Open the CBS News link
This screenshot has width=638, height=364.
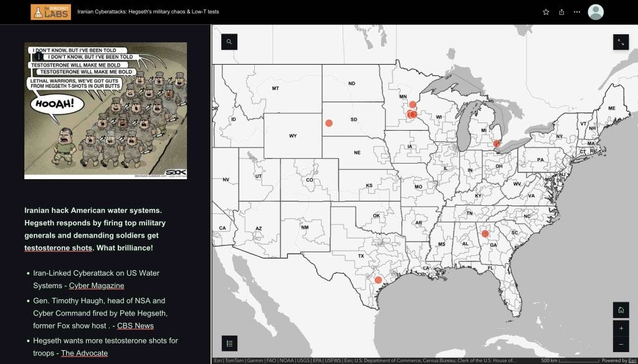click(x=135, y=326)
